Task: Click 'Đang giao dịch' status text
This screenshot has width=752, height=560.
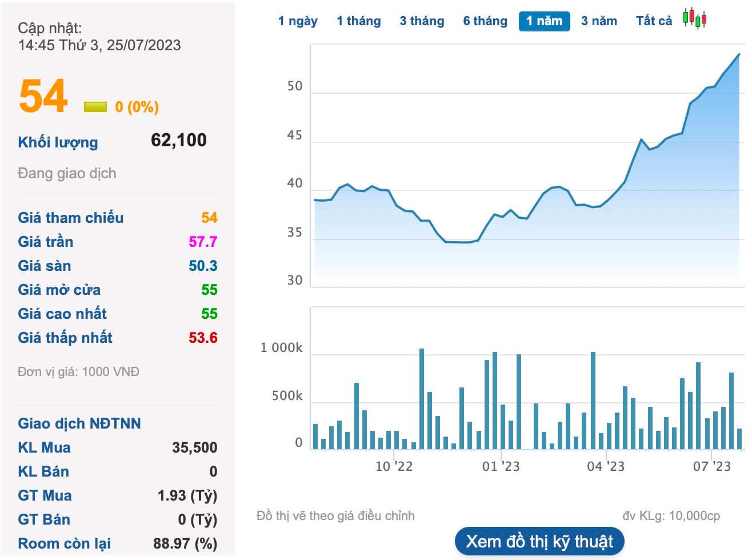Action: coord(67,173)
